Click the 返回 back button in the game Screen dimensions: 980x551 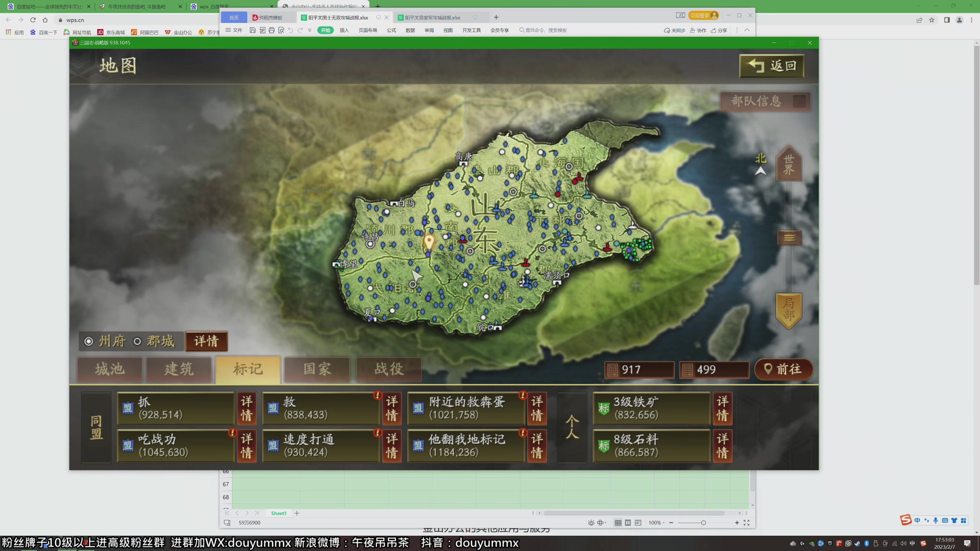(x=771, y=66)
